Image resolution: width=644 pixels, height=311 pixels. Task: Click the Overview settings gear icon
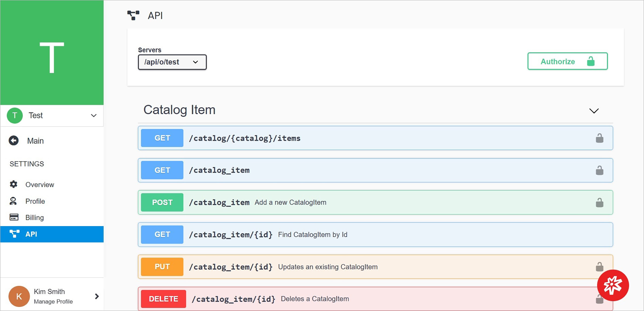click(x=14, y=184)
